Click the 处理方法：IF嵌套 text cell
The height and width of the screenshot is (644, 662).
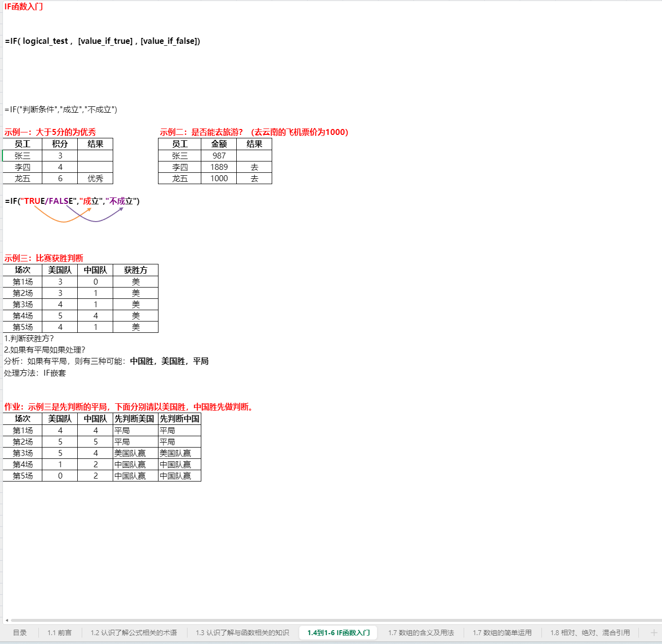coord(35,373)
